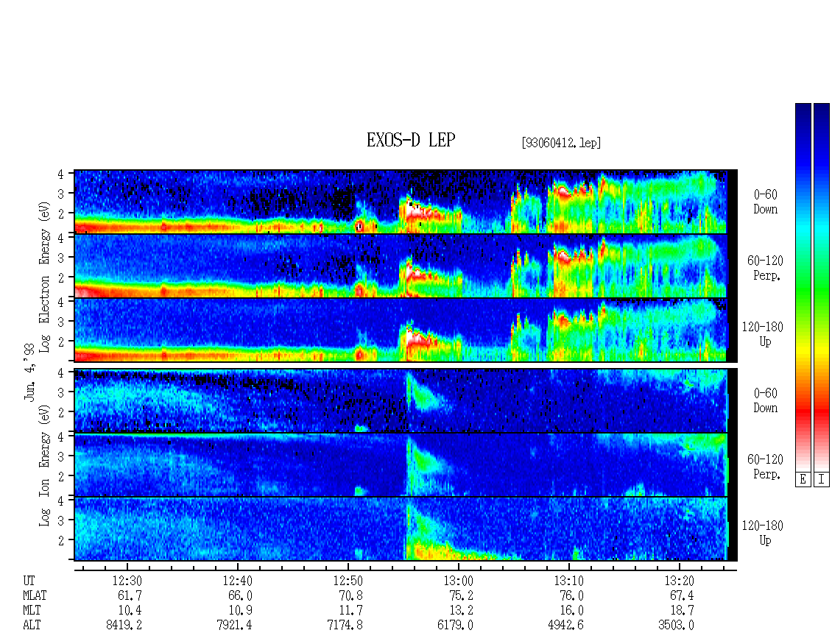The width and height of the screenshot is (832, 644).
Task: Click the ALT row label
Action: (32, 626)
